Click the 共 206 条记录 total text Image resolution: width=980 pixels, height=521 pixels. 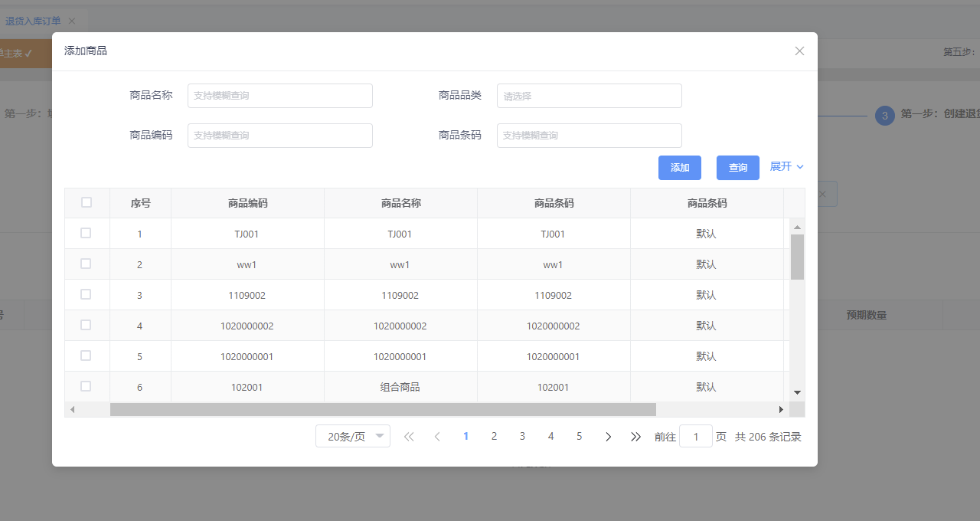point(768,437)
